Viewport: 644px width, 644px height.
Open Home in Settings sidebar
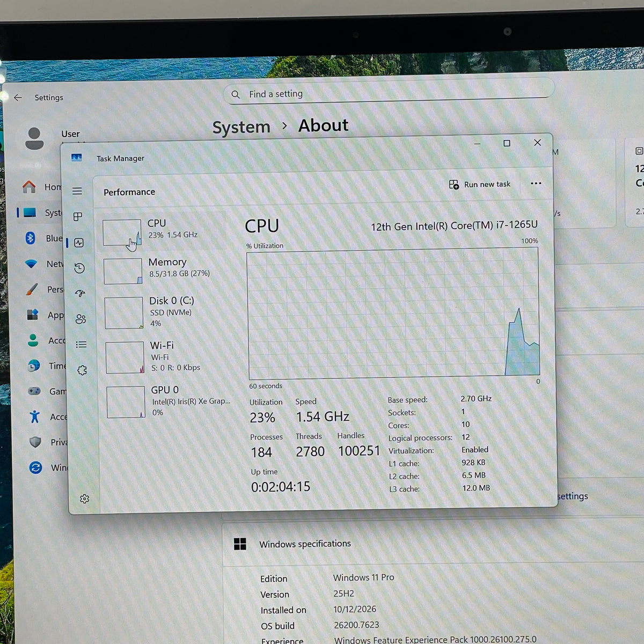[x=41, y=187]
